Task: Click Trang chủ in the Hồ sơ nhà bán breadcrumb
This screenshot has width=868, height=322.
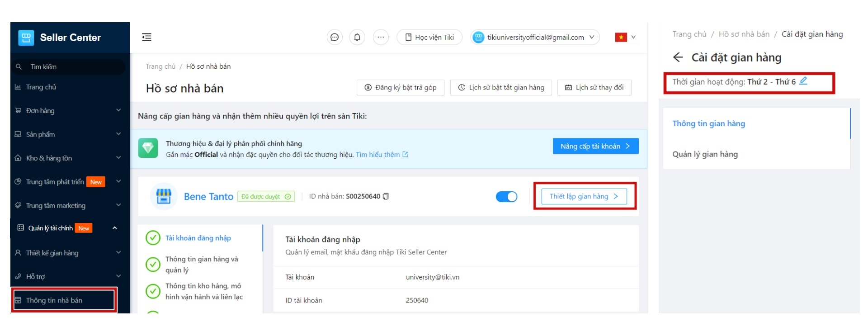Action: pos(160,66)
